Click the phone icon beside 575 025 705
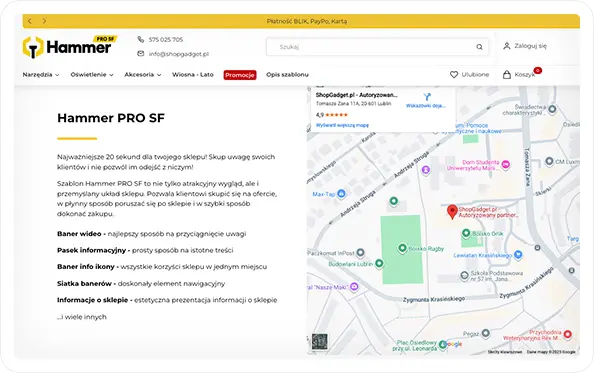This screenshot has height=373, width=594. pyautogui.click(x=141, y=39)
